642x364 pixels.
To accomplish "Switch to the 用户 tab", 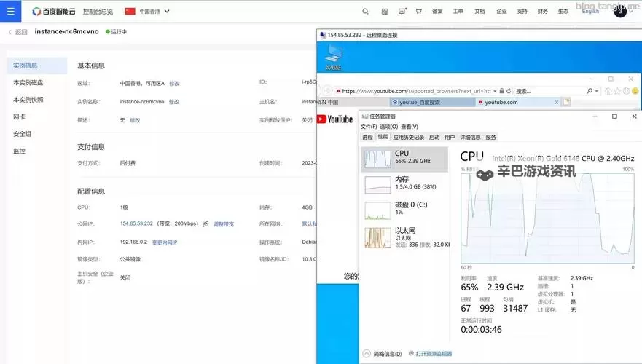I will (450, 138).
